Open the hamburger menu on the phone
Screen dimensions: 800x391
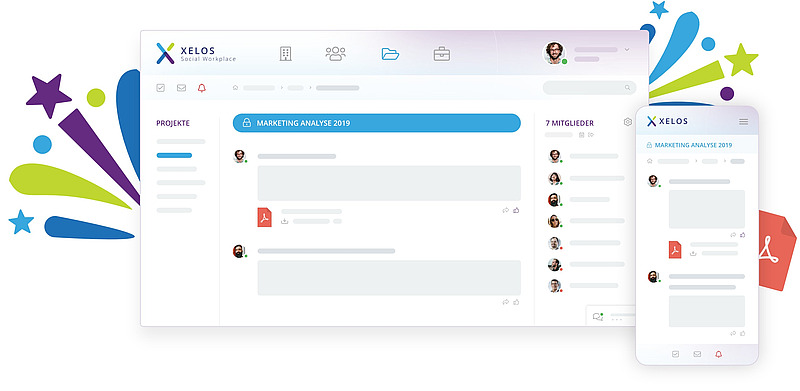coord(743,121)
